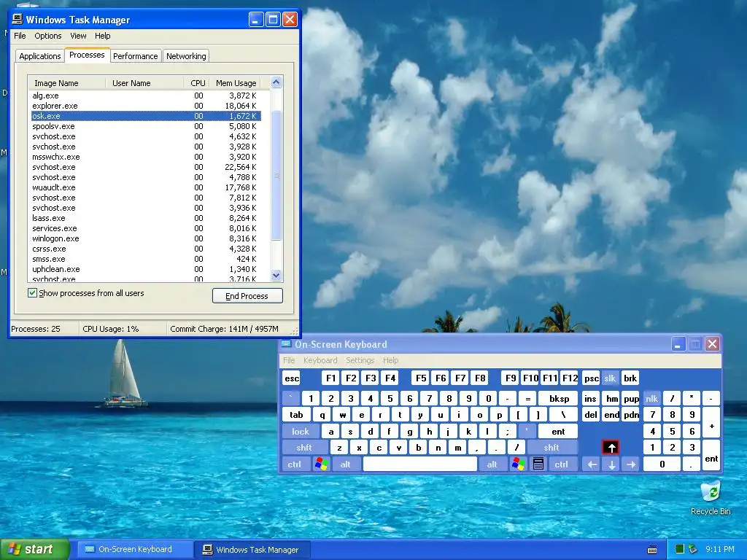Image resolution: width=747 pixels, height=560 pixels.
Task: Uncheck Show processes from all users
Action: click(x=32, y=293)
